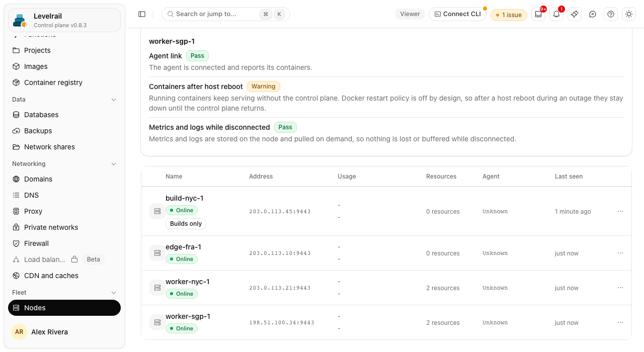The image size is (644, 352).
Task: Click the Last seen column header
Action: [x=569, y=177]
